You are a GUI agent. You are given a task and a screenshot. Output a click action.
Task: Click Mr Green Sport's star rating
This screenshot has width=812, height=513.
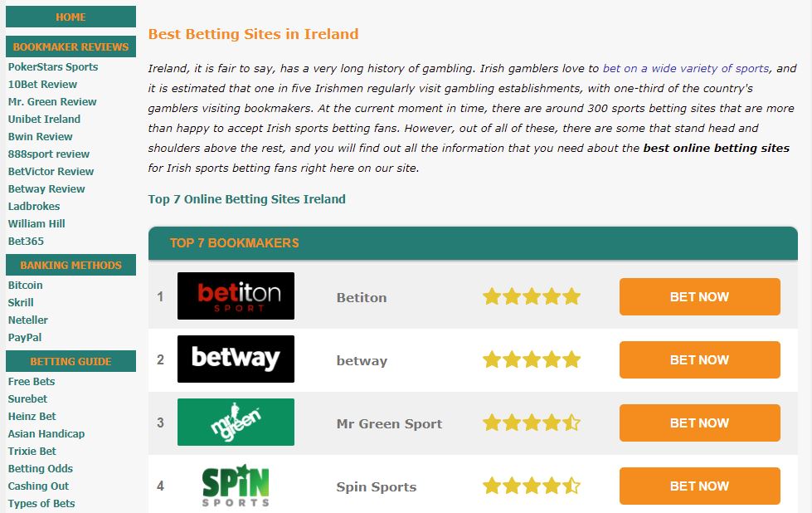pyautogui.click(x=532, y=423)
